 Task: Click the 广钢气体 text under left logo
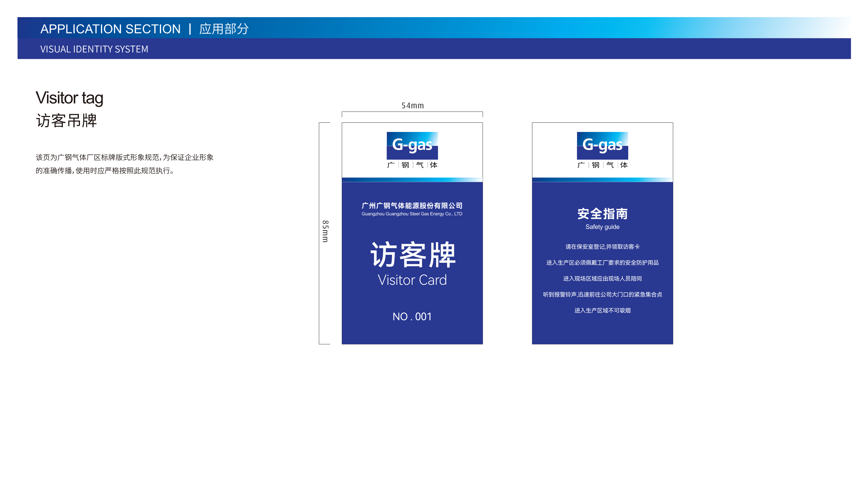(x=412, y=165)
